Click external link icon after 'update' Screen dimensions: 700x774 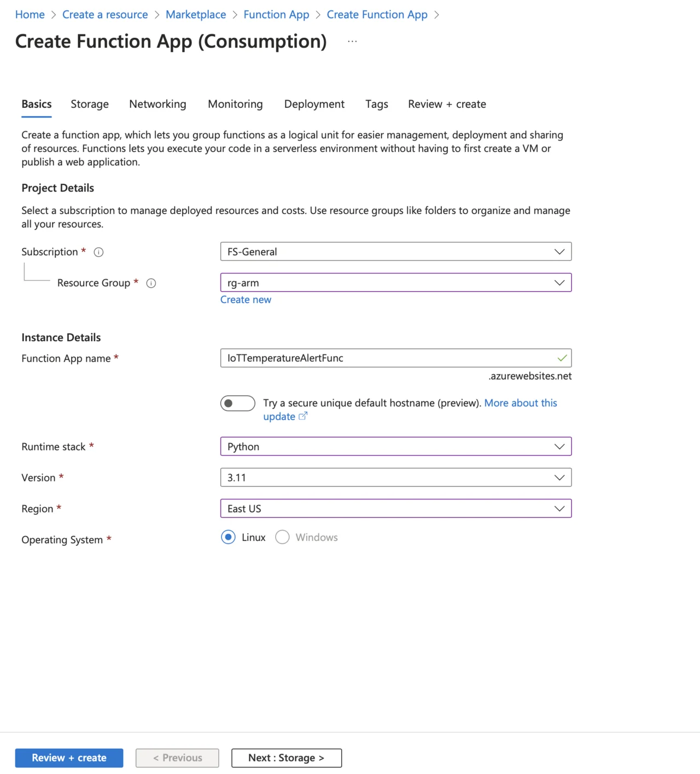[x=303, y=416]
